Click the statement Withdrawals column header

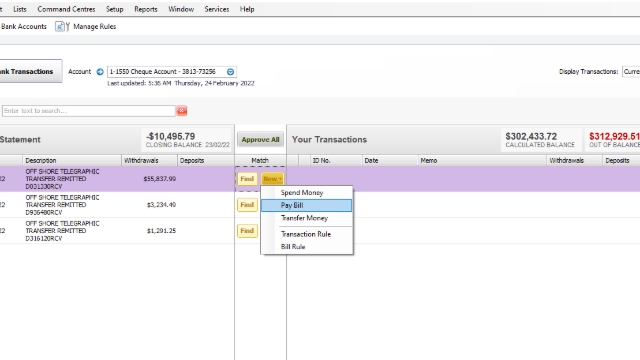149,160
